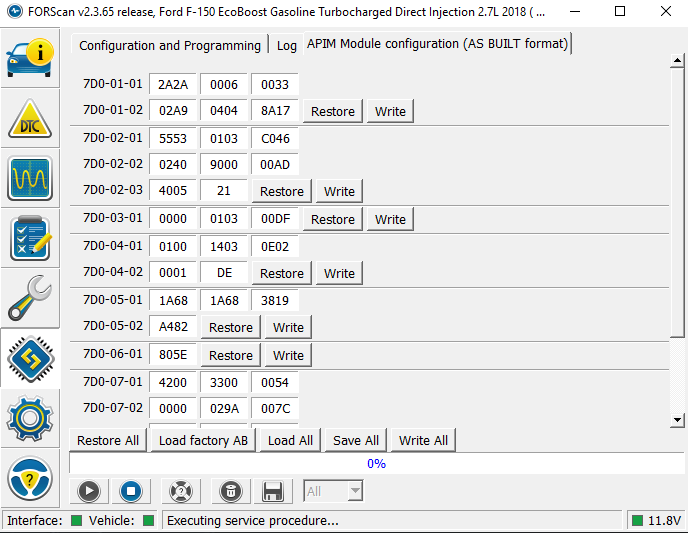
Task: Click the Executing service procedure status text
Action: (x=253, y=521)
